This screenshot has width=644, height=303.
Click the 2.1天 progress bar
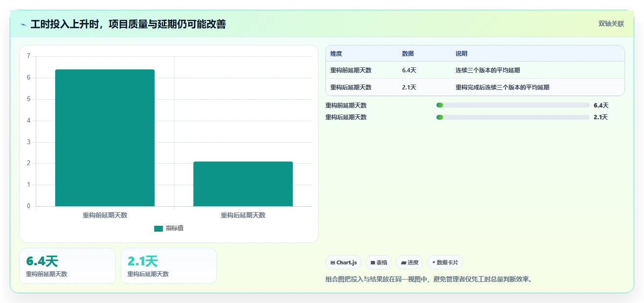tap(513, 117)
